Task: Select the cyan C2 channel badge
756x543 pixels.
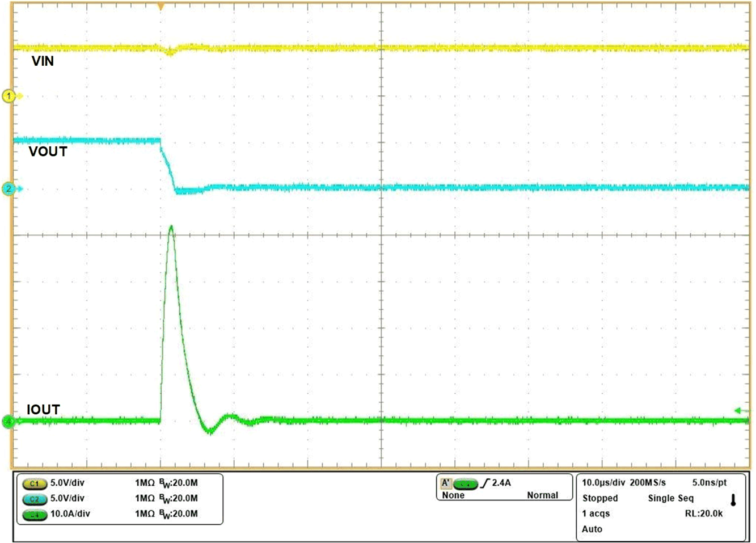Action: coord(35,499)
